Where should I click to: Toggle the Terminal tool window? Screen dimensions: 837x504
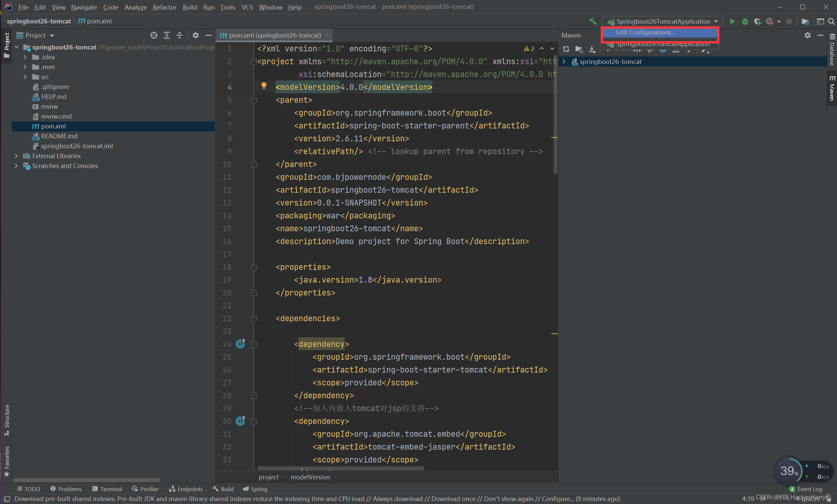click(107, 489)
